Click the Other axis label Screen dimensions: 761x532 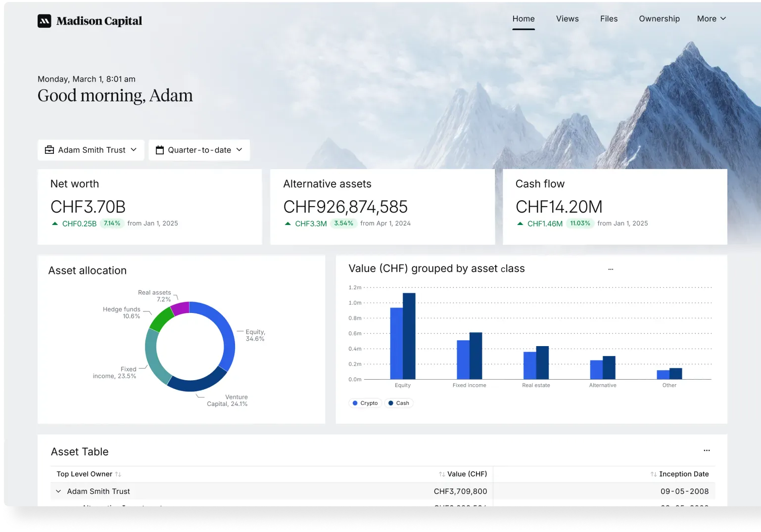pos(669,385)
